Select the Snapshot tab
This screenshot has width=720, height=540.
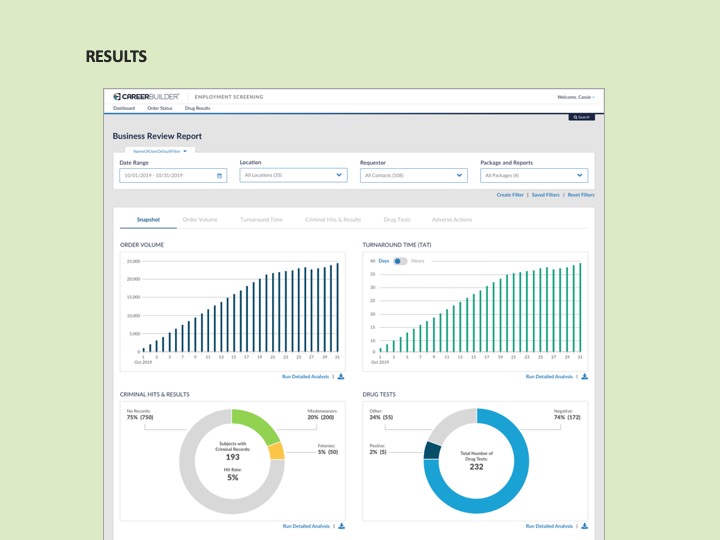pos(148,219)
